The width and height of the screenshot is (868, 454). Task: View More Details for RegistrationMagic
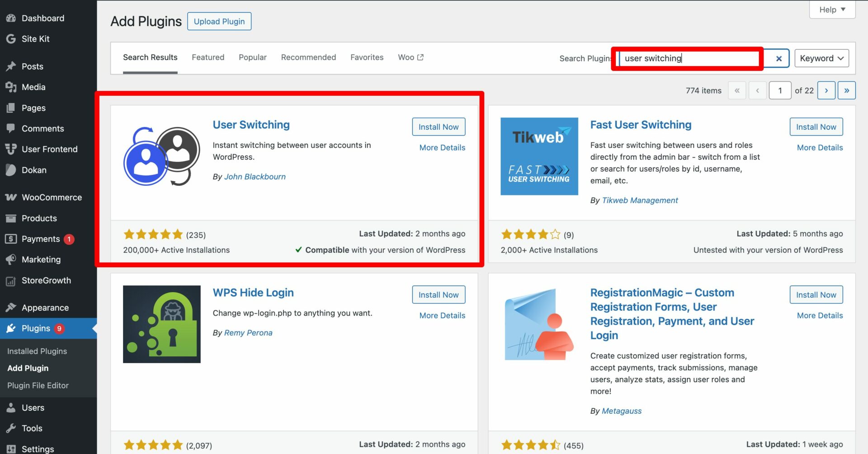pyautogui.click(x=820, y=315)
